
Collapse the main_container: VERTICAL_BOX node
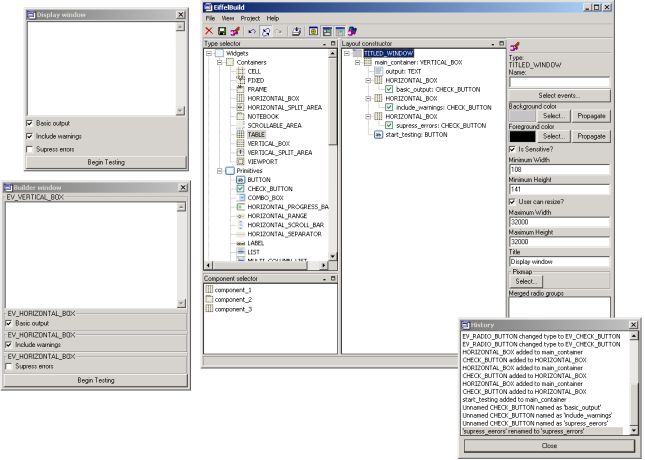357,63
